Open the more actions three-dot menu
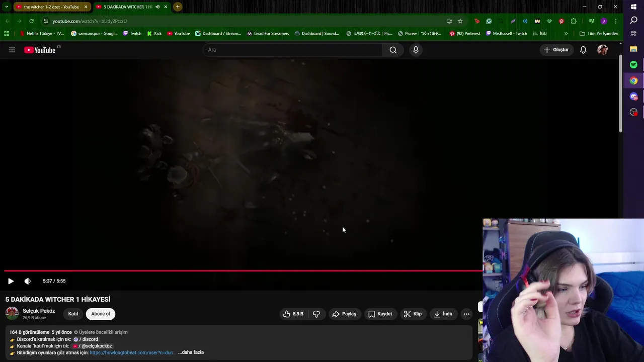This screenshot has height=362, width=644. (x=466, y=314)
